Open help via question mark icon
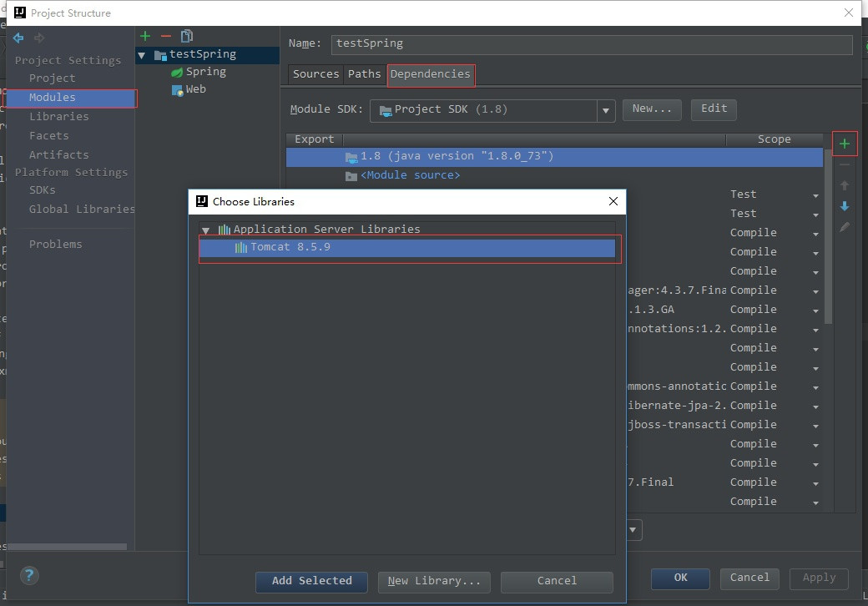 28,576
